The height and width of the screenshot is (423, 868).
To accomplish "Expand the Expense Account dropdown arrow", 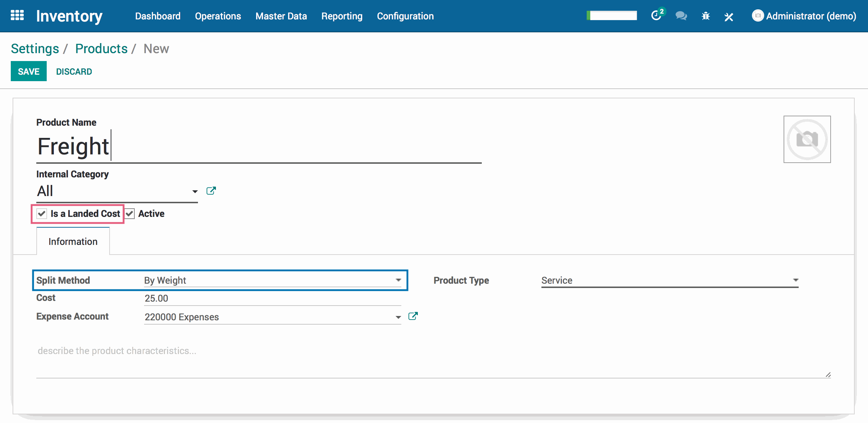I will [x=398, y=317].
